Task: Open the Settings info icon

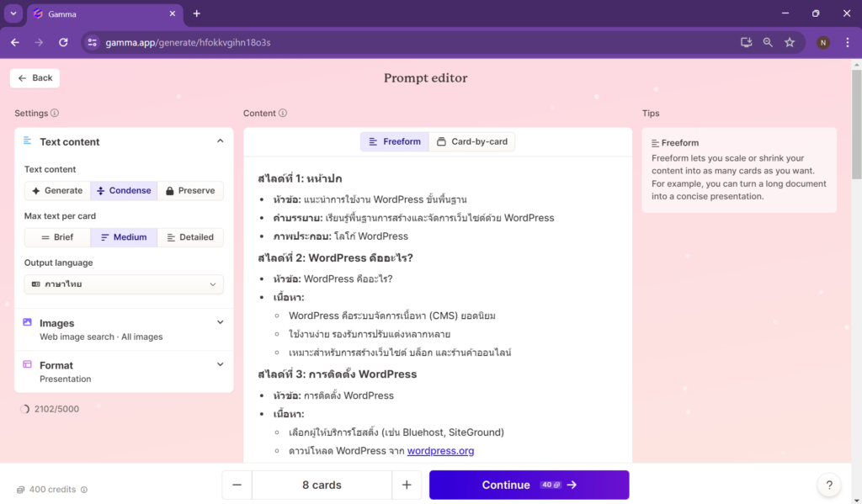Action: [55, 114]
